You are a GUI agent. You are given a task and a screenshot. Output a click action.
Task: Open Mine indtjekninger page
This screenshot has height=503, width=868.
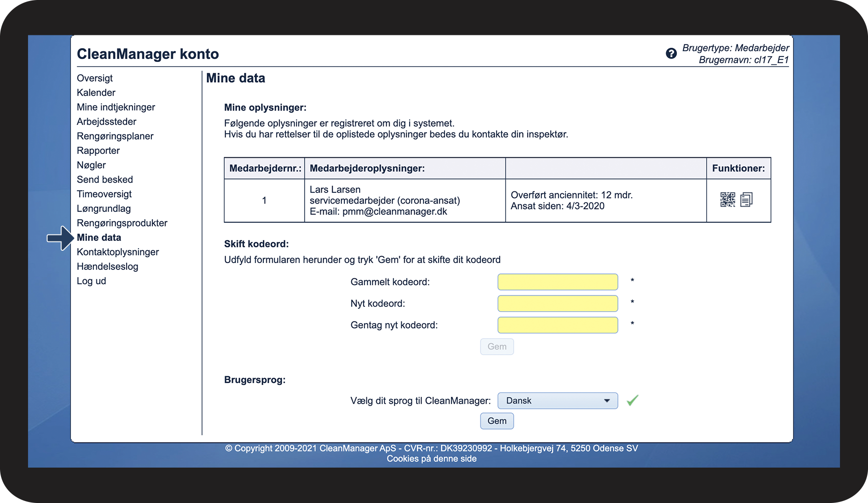point(116,107)
